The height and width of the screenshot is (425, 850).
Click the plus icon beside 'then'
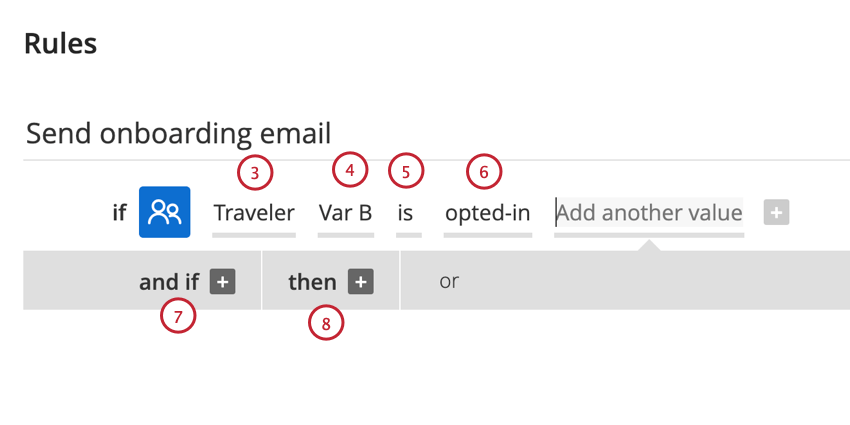click(360, 282)
